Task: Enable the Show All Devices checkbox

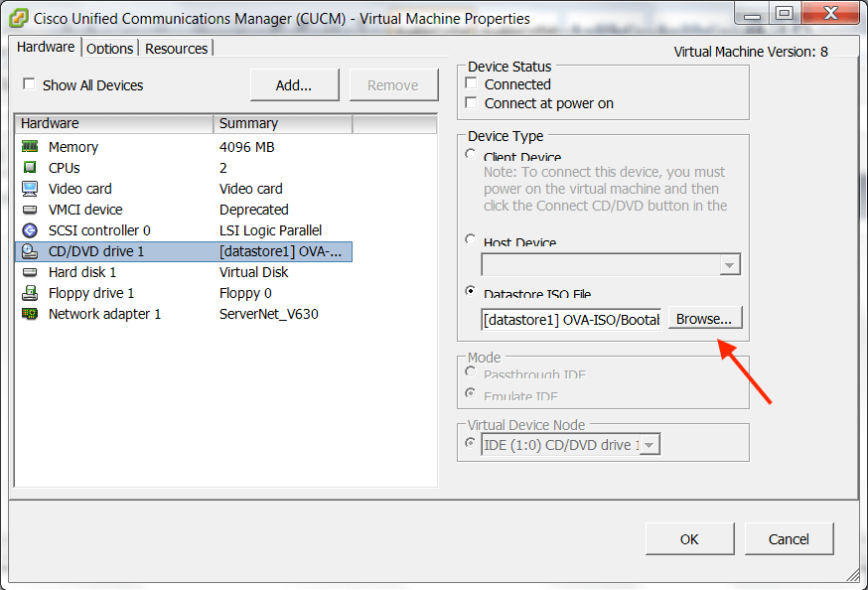Action: 29,84
